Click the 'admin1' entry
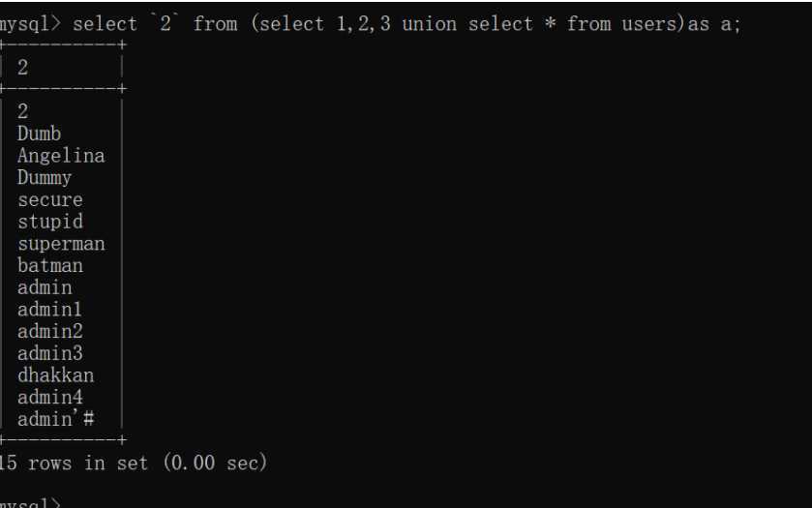812x508 pixels. click(49, 310)
